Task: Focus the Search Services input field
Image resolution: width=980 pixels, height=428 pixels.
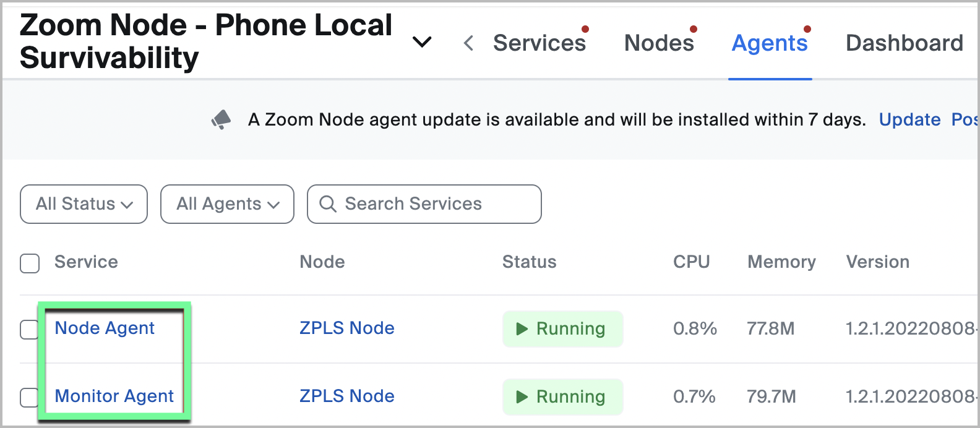Action: (433, 204)
